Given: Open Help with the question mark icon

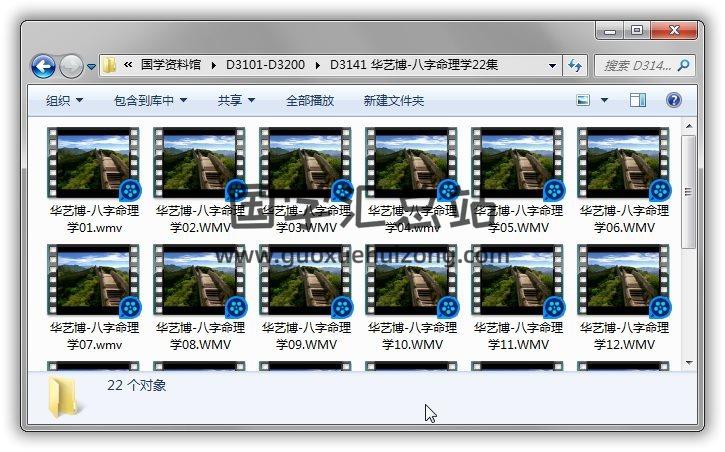Looking at the screenshot, I should pyautogui.click(x=673, y=100).
